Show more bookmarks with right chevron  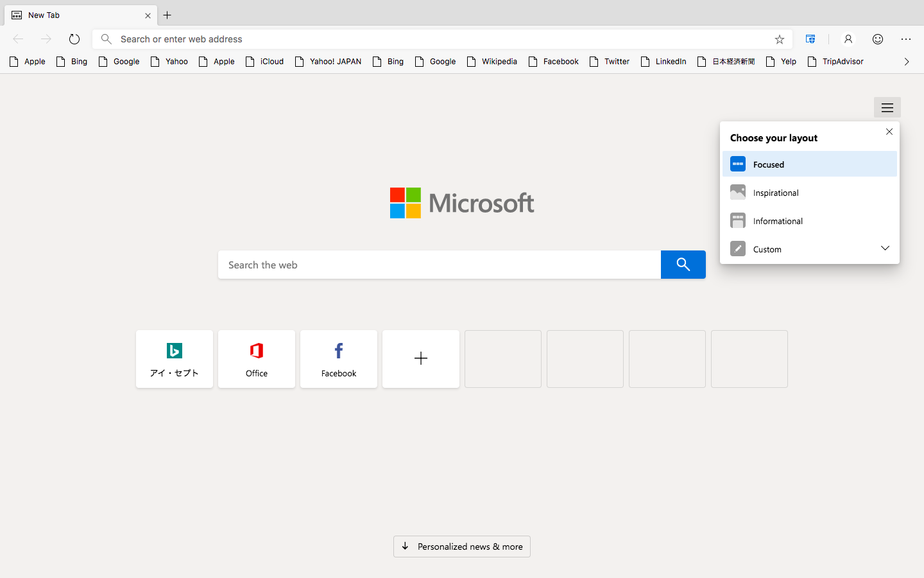906,62
